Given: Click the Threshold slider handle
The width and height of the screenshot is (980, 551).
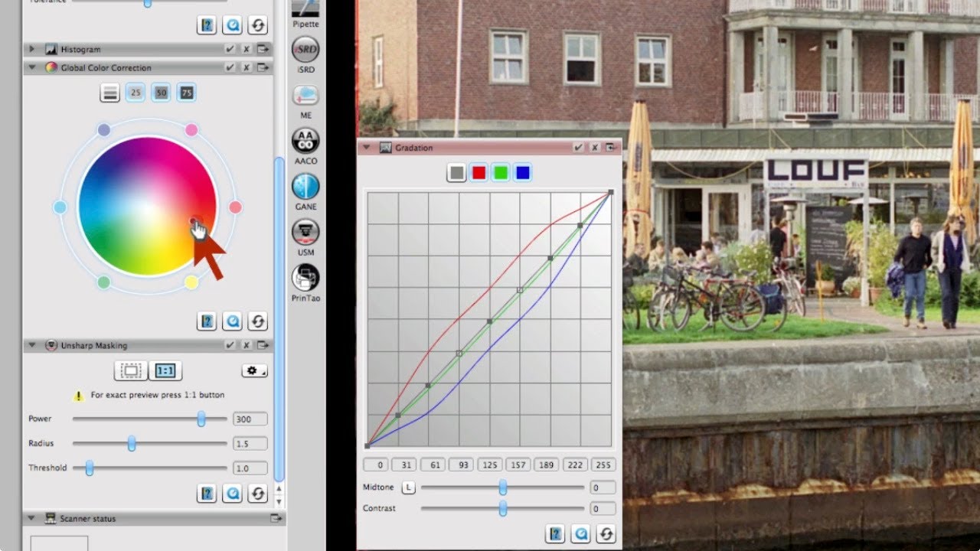Looking at the screenshot, I should (x=90, y=468).
